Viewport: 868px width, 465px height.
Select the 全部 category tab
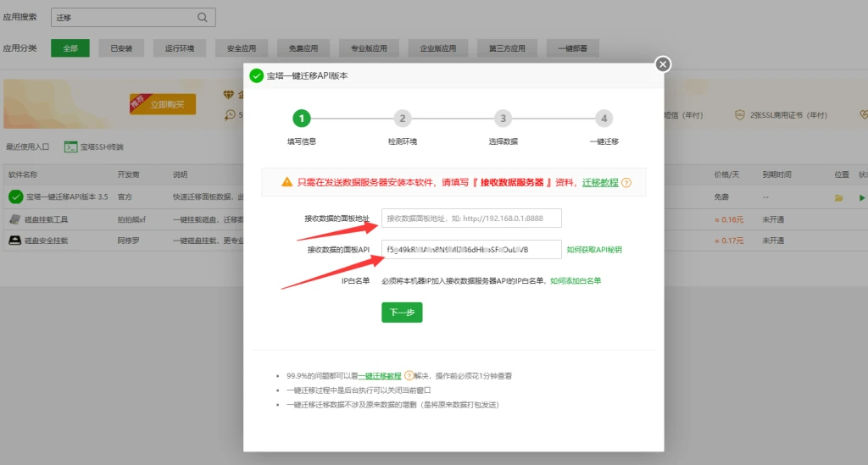click(x=70, y=48)
